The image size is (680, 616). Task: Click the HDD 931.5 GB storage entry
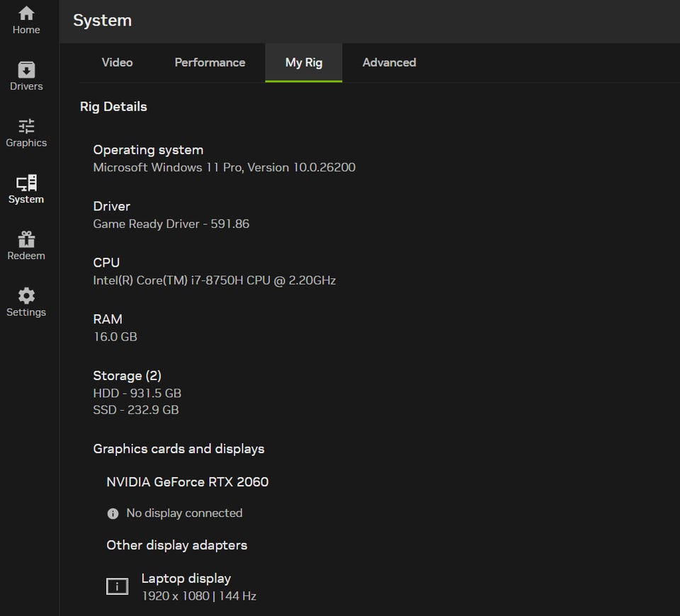point(137,393)
